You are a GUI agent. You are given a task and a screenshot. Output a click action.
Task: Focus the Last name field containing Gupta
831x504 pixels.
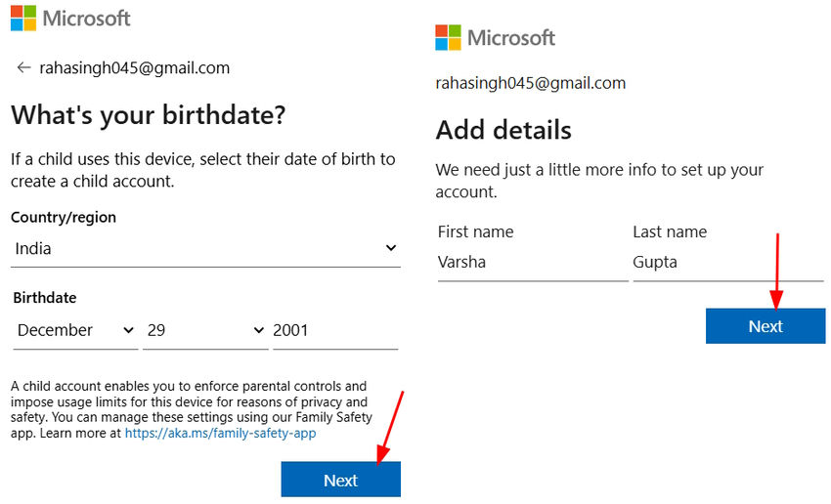click(727, 262)
